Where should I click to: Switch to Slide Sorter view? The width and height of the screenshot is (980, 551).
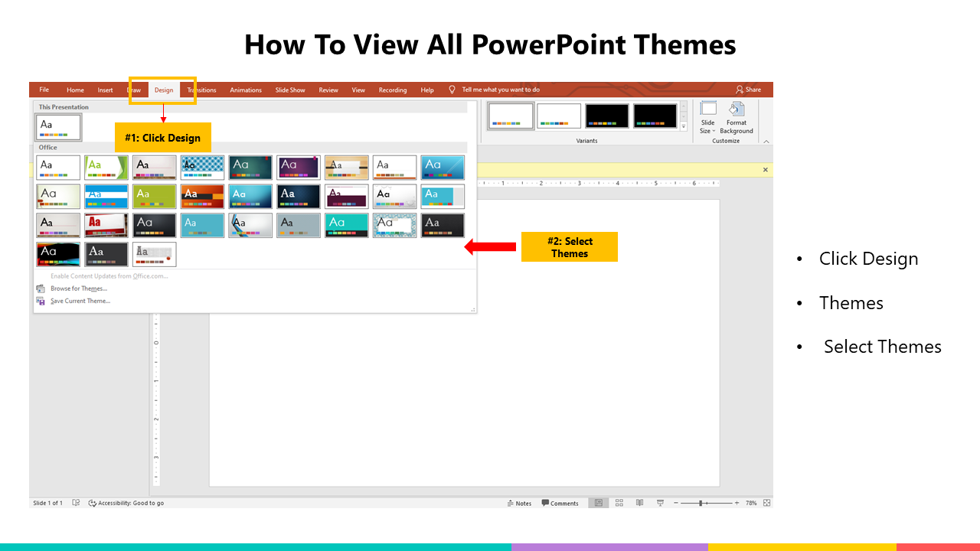click(619, 503)
